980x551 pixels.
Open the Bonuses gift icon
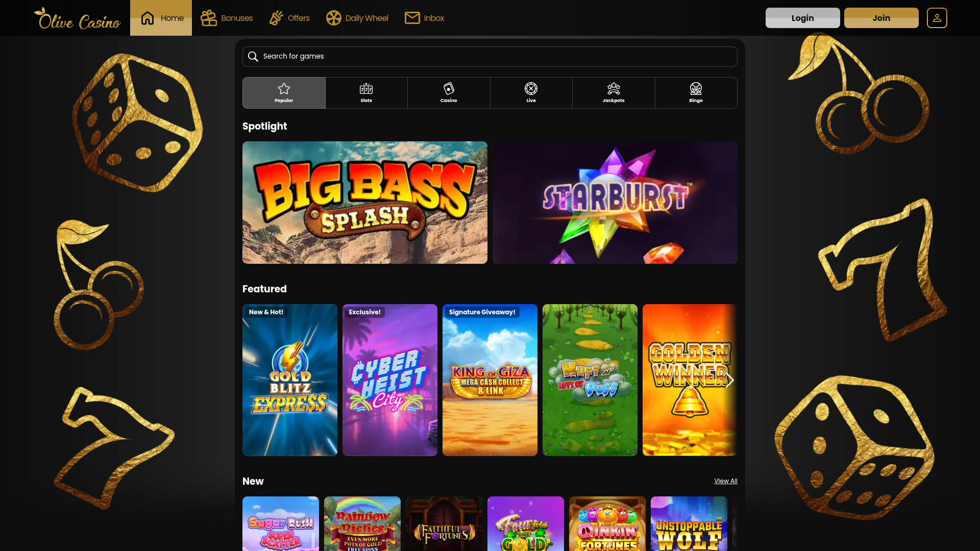(x=208, y=18)
